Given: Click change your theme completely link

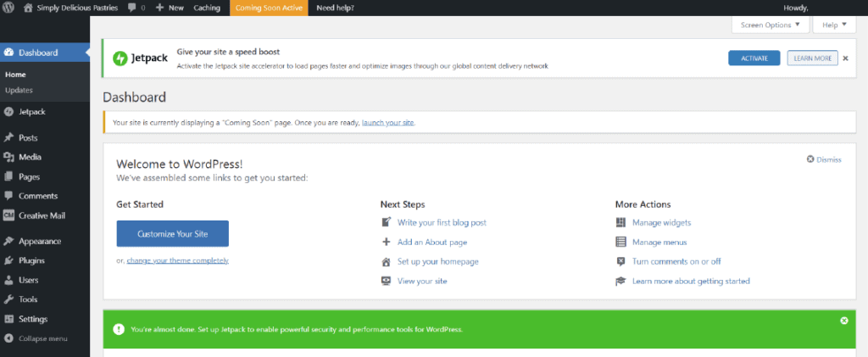Looking at the screenshot, I should (x=178, y=260).
